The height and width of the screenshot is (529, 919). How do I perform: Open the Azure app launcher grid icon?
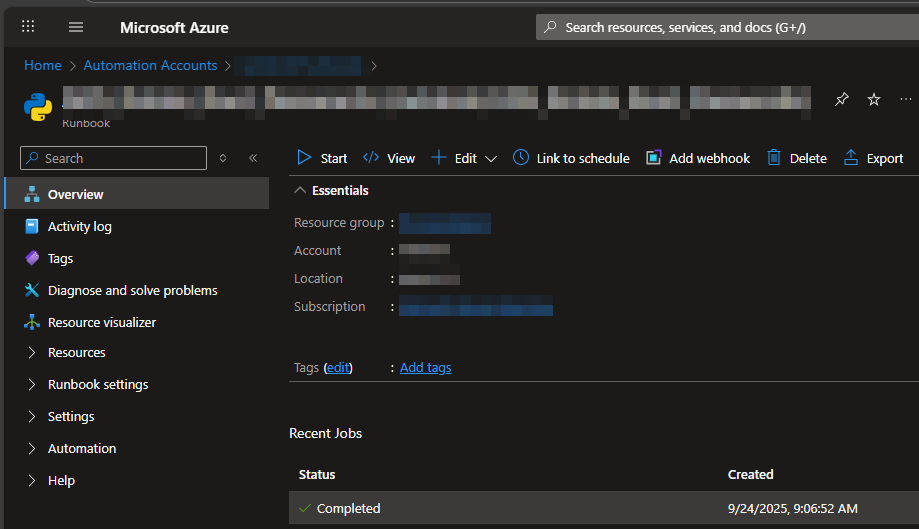28,26
